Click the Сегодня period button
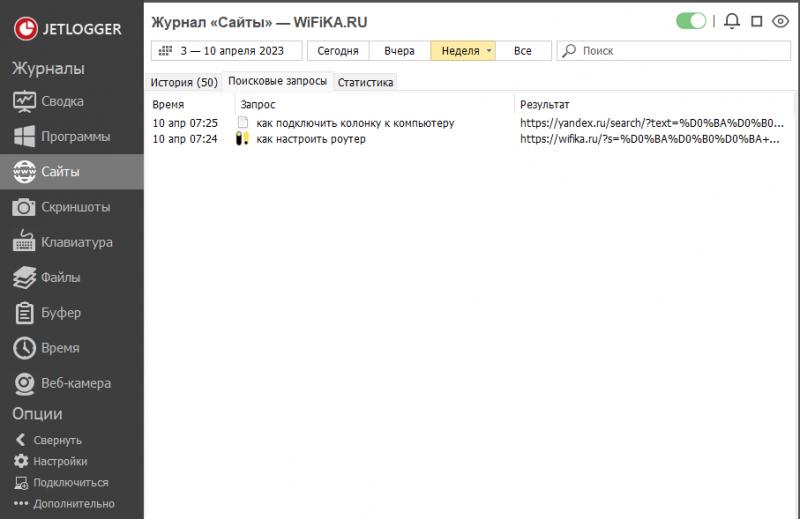The image size is (800, 519). coord(337,50)
